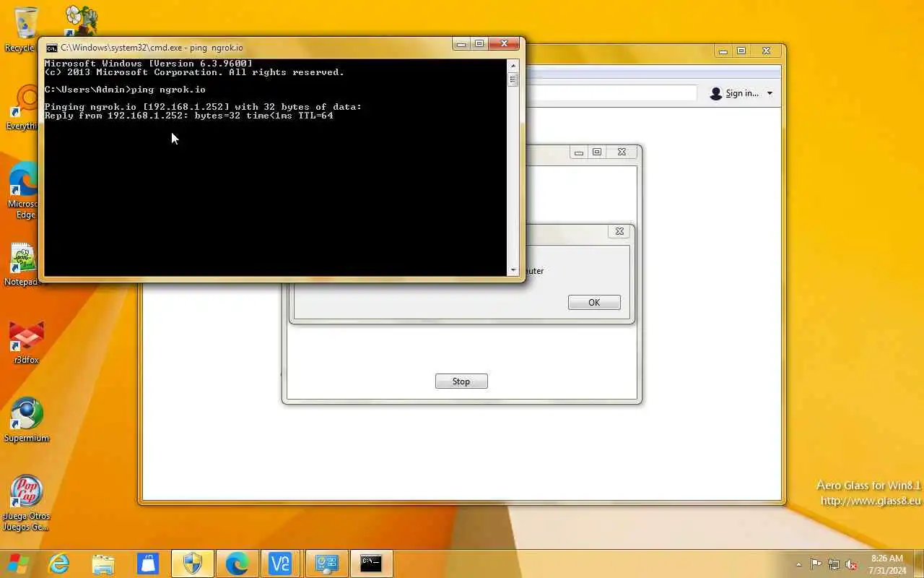Close the middle window containing the Stop button

click(x=622, y=152)
